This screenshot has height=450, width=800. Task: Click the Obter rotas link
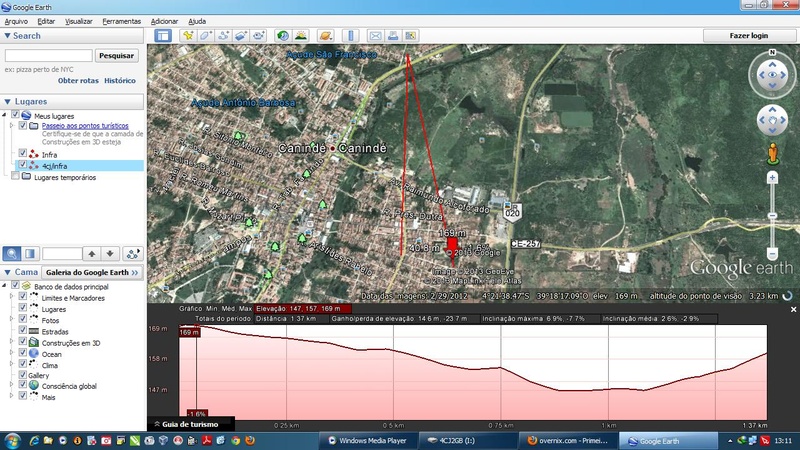pos(78,80)
